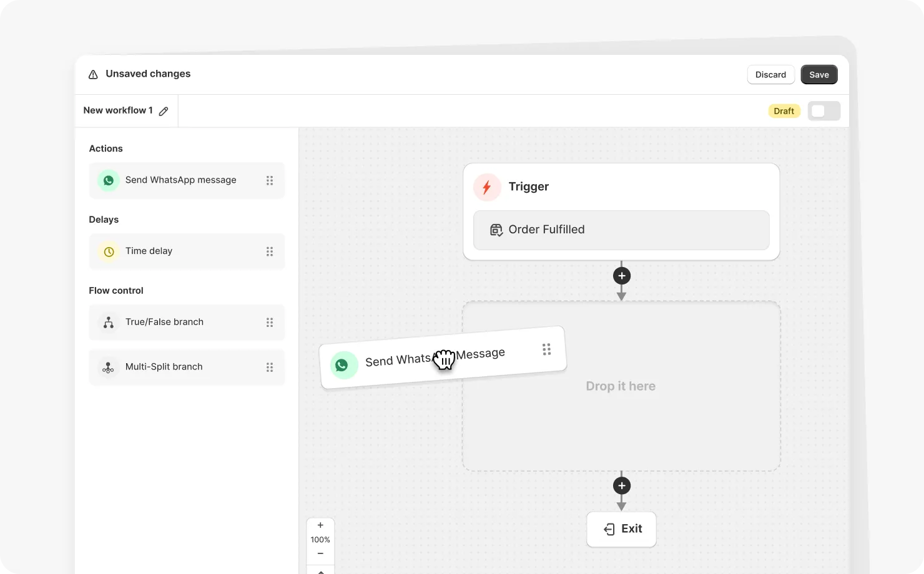
Task: Click the Multi-Split branch icon
Action: pyautogui.click(x=109, y=367)
